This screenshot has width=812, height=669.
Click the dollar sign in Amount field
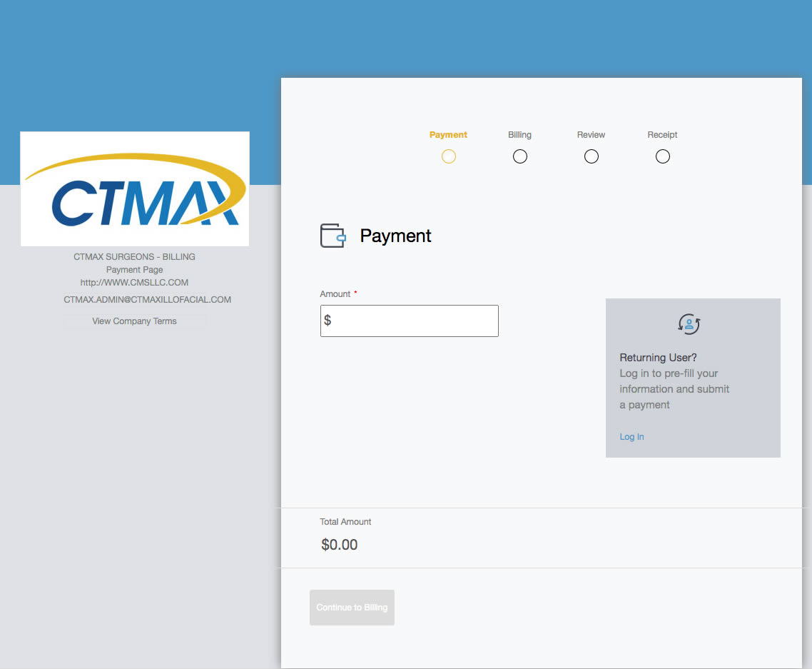point(327,321)
